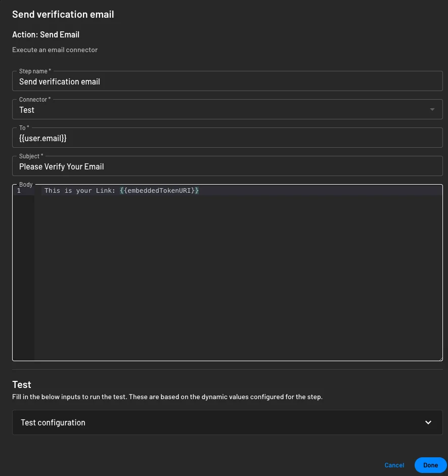This screenshot has width=448, height=476.
Task: Click the Connector dropdown arrow
Action: tap(432, 110)
